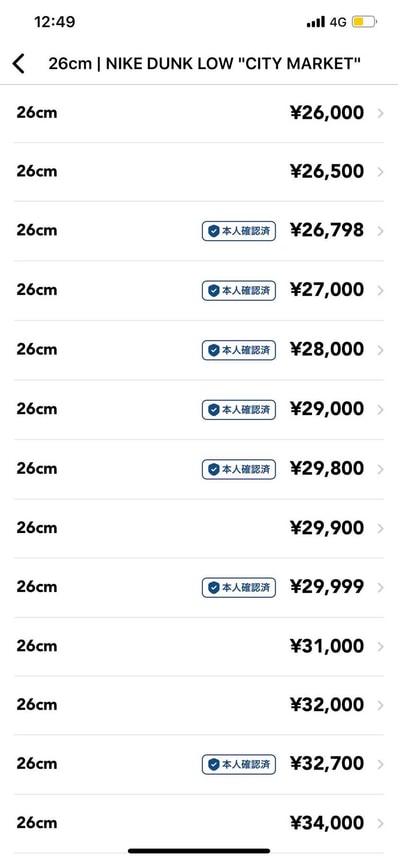Tap the verified badge beside ¥29,000

pos(239,410)
